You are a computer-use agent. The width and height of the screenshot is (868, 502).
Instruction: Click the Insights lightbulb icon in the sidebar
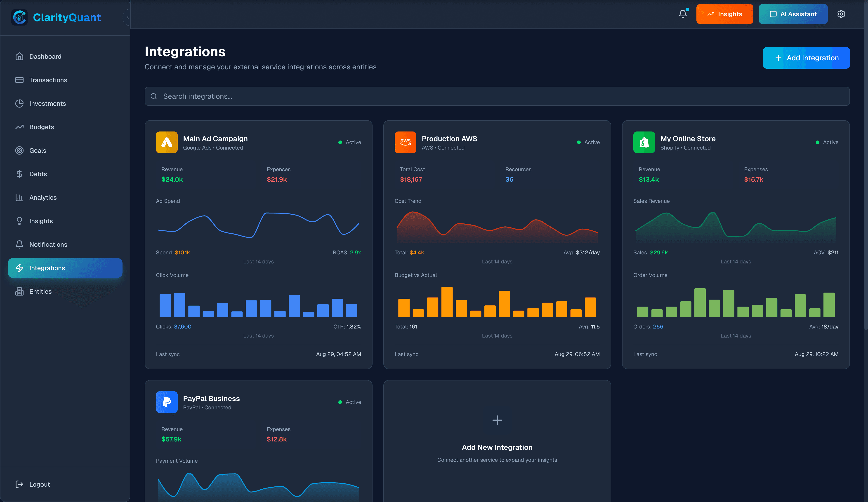20,221
